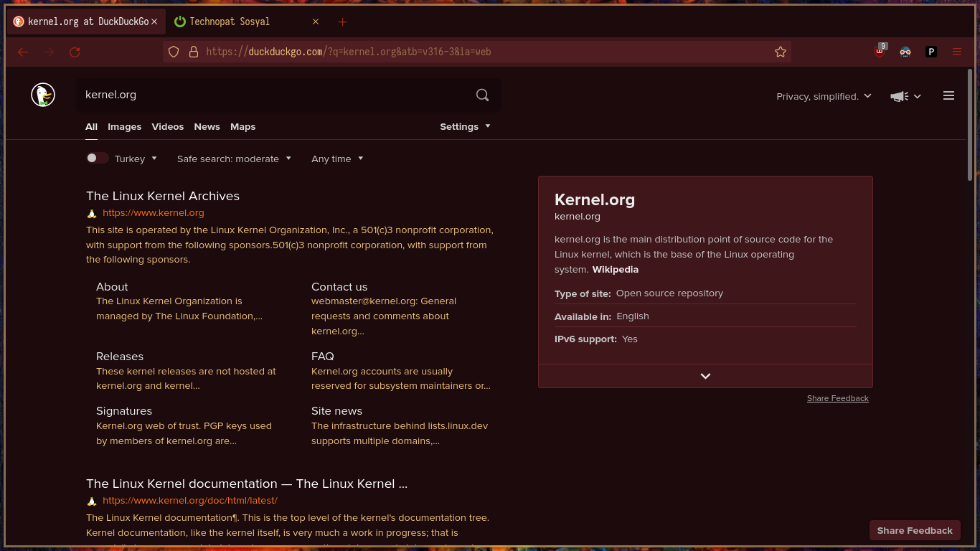Click the page vertical scrollbar

970,125
